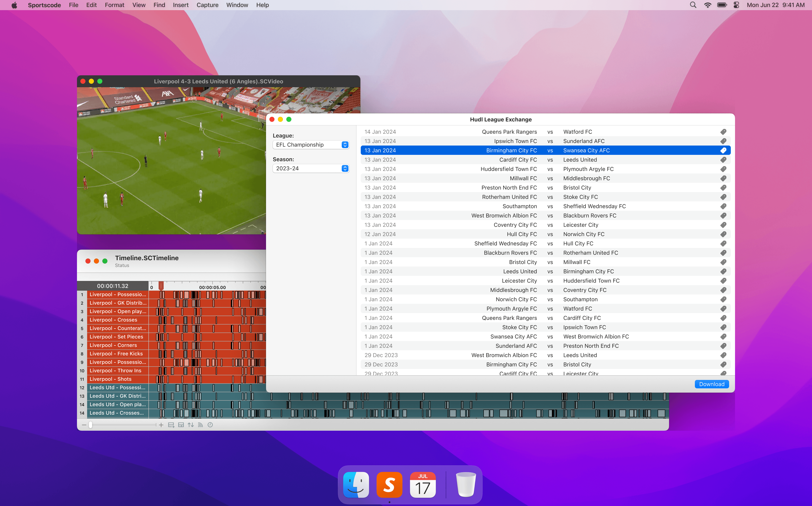Open the Insert menu
Screen dimensions: 812x506
181,5
